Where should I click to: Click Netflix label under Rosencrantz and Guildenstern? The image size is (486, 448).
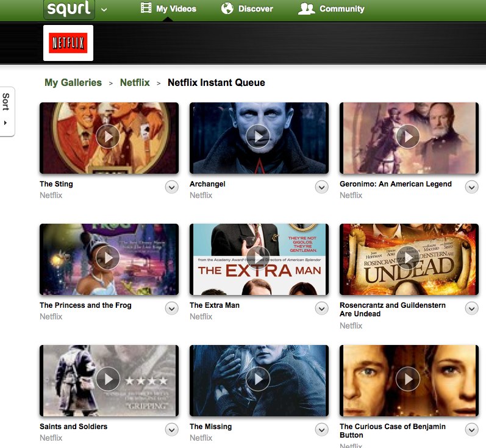[351, 325]
